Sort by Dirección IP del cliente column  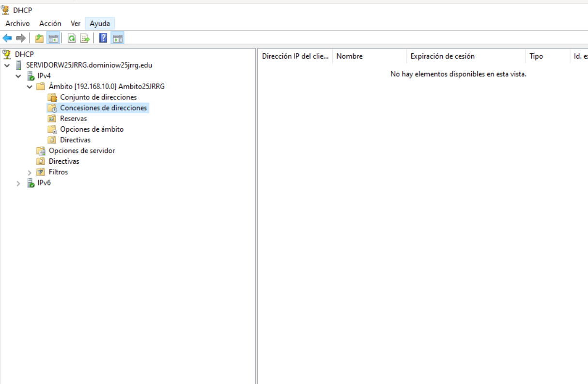click(295, 56)
